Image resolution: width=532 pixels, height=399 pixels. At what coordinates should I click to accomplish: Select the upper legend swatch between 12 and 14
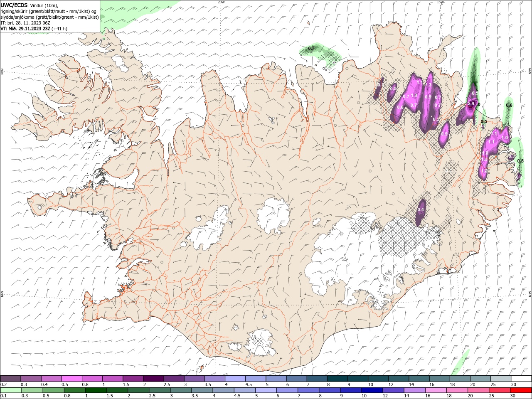coord(399,378)
